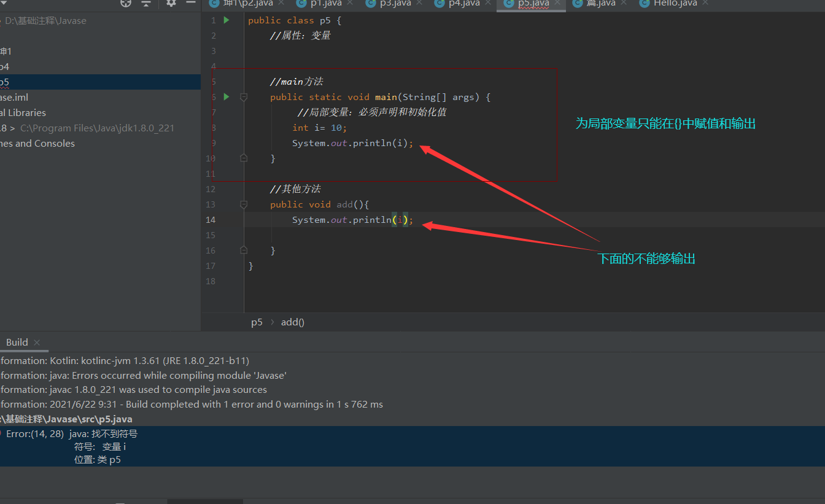
Task: Run the main method from line 6
Action: [x=227, y=97]
